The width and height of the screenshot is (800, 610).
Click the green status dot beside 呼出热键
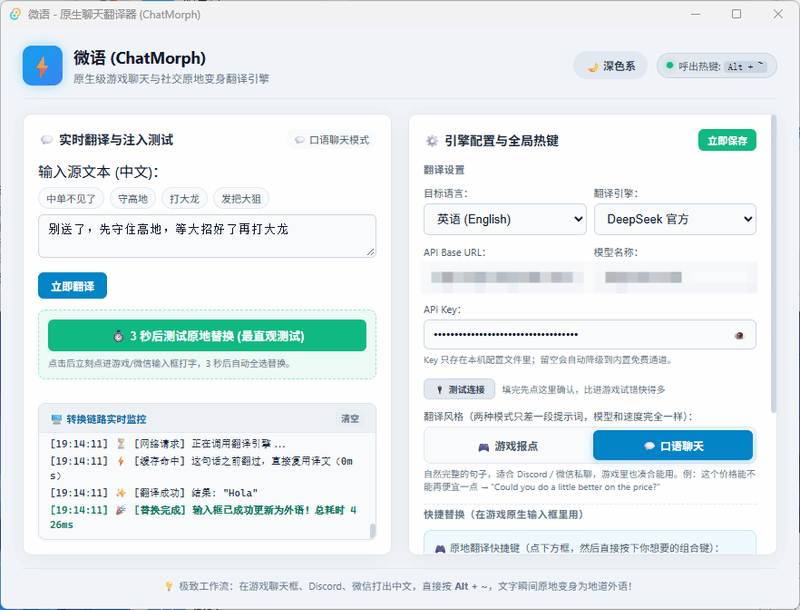coord(669,65)
